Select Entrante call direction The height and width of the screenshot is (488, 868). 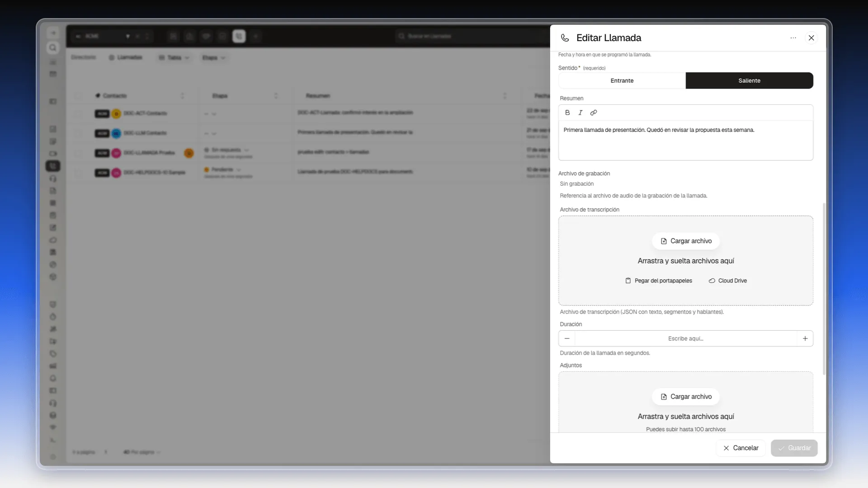(622, 80)
